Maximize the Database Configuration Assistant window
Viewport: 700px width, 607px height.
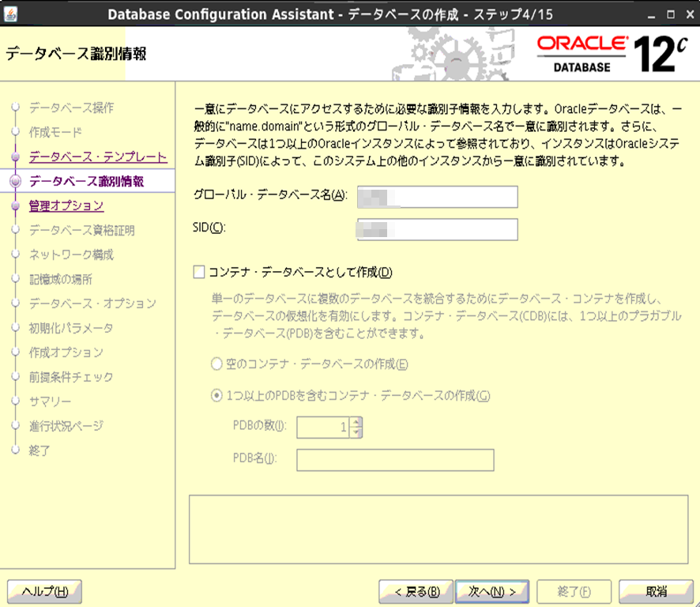(x=671, y=15)
